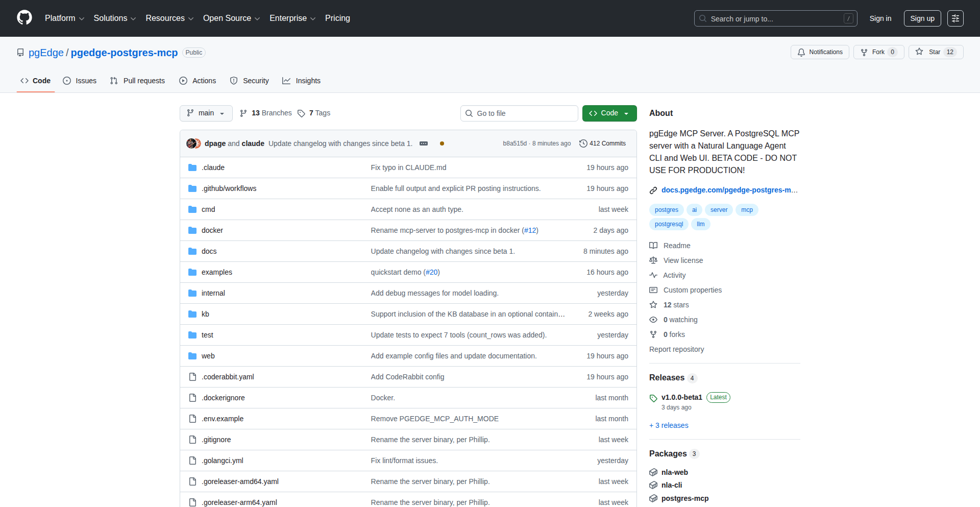980x507 pixels.
Task: Open GitHub home via the Octocat logo
Action: coord(23,18)
